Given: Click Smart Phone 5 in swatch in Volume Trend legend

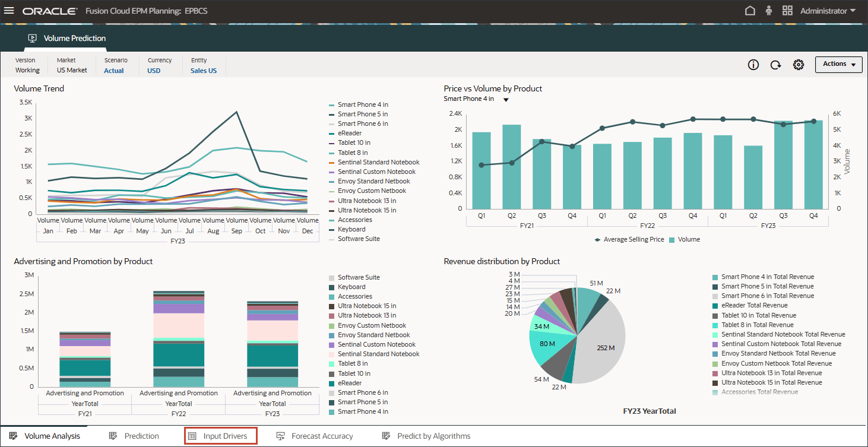Looking at the screenshot, I should (332, 115).
